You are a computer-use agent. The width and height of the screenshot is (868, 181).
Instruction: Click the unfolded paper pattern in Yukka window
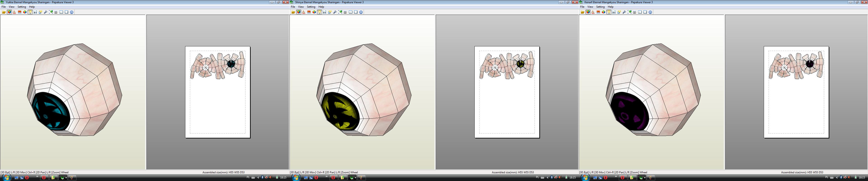218,65
